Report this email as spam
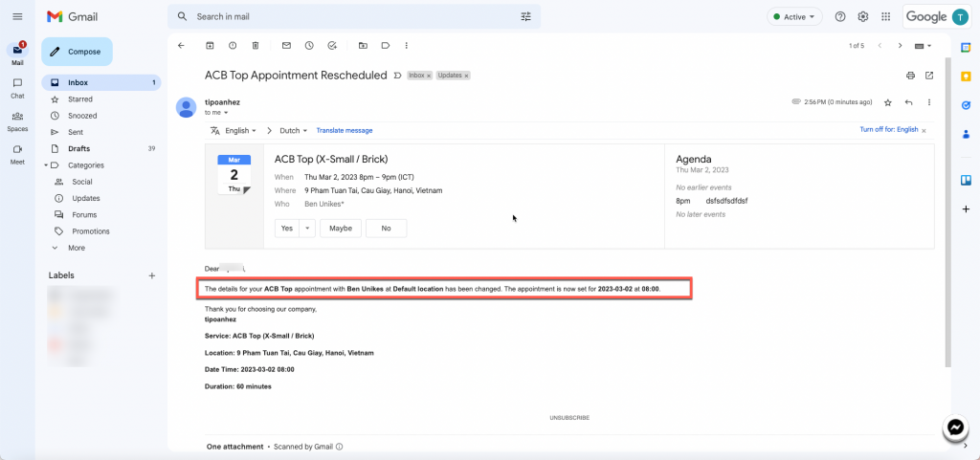The width and height of the screenshot is (980, 460). click(x=233, y=46)
